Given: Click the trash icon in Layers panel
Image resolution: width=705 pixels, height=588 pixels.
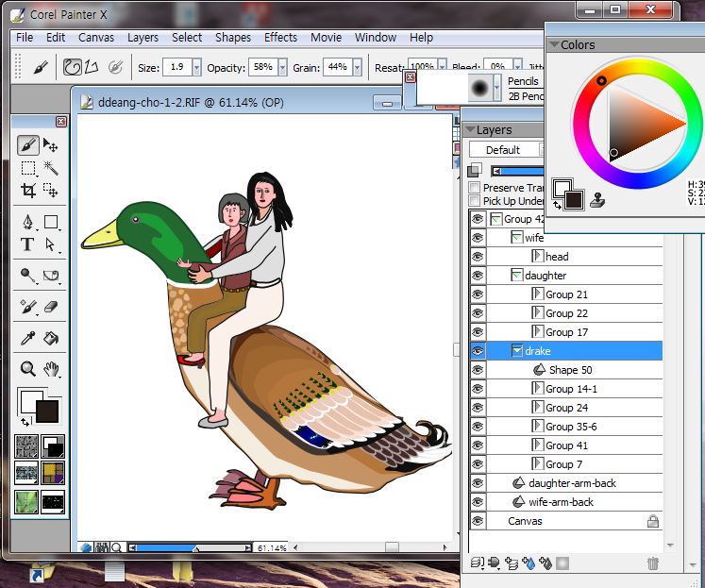Looking at the screenshot, I should click(x=652, y=563).
